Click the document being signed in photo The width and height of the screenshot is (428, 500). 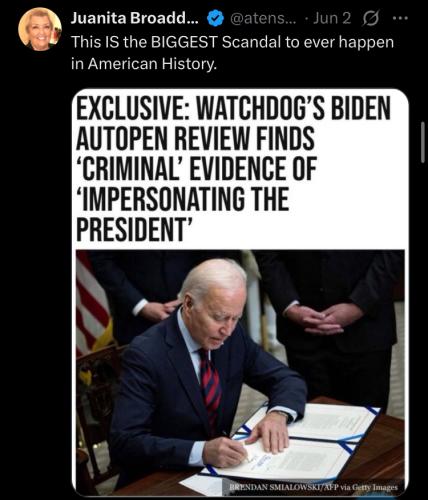click(293, 440)
